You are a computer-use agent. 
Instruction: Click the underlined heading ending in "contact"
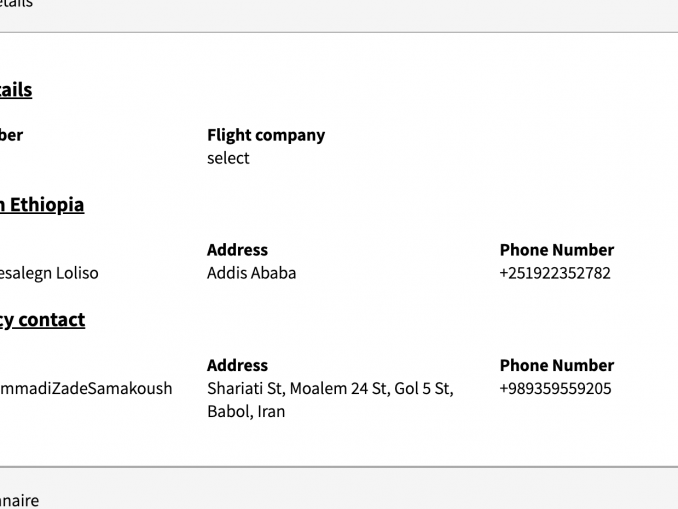coord(42,320)
